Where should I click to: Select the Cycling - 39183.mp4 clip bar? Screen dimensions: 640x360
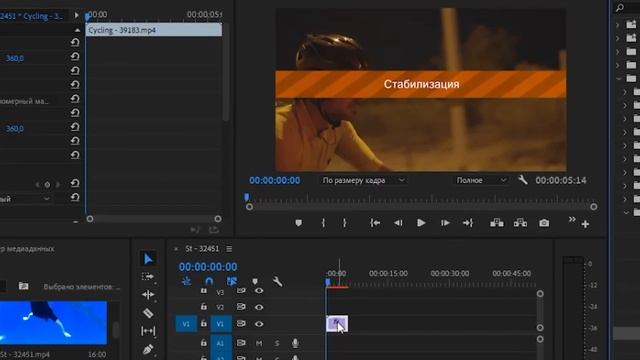(x=153, y=30)
